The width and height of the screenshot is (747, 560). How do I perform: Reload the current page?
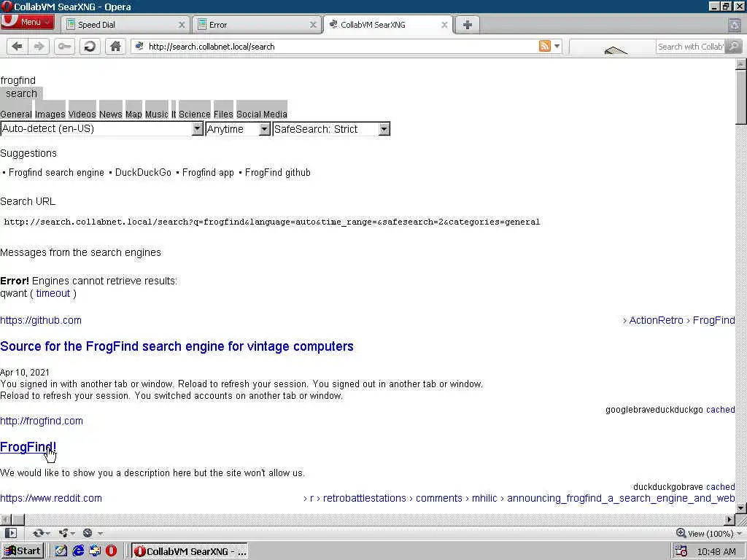click(x=90, y=47)
